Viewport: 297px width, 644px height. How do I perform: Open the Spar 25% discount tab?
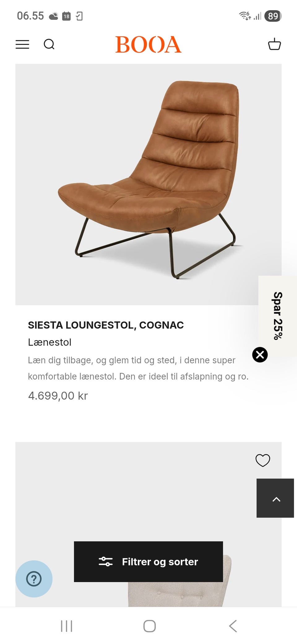click(278, 315)
